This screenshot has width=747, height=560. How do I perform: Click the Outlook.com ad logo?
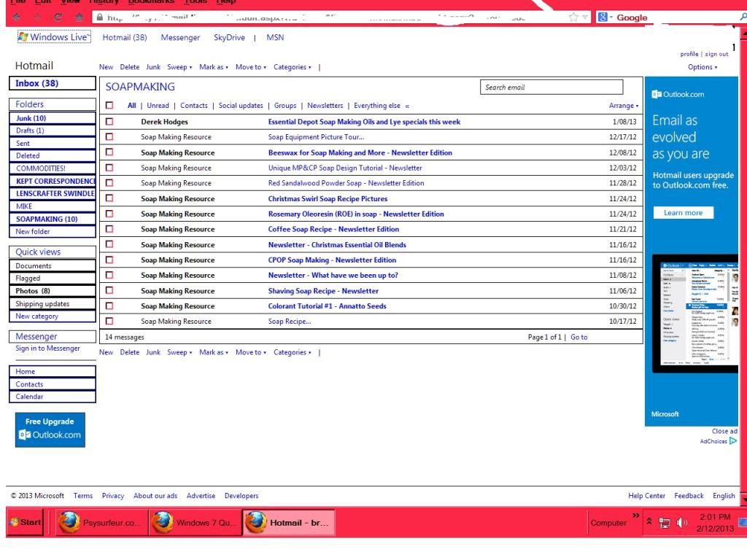pyautogui.click(x=678, y=94)
